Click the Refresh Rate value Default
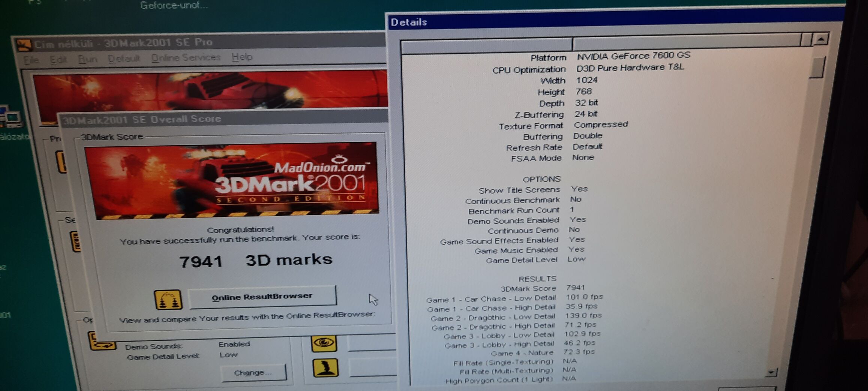The image size is (868, 391). click(587, 147)
